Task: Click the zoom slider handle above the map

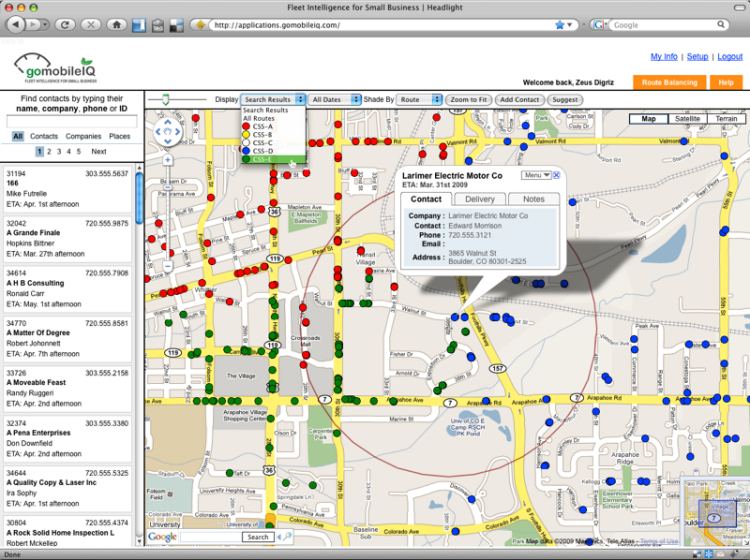Action: coord(164,99)
